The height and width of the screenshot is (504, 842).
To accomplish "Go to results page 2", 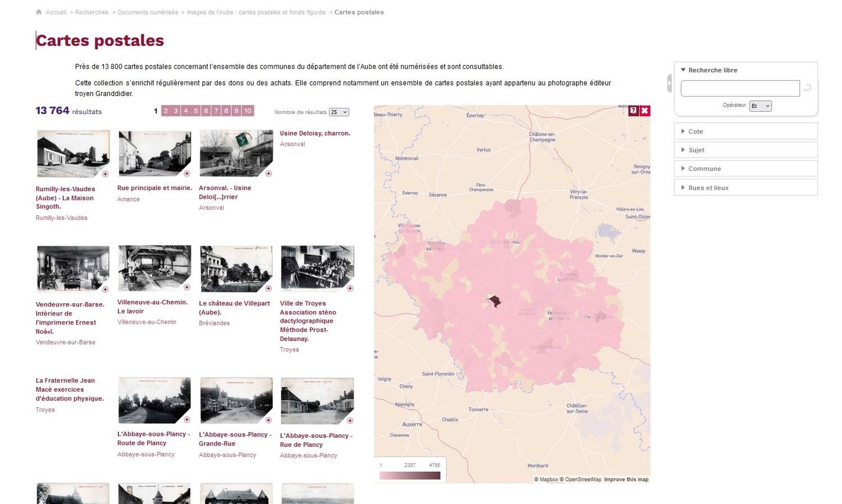I will (x=166, y=111).
